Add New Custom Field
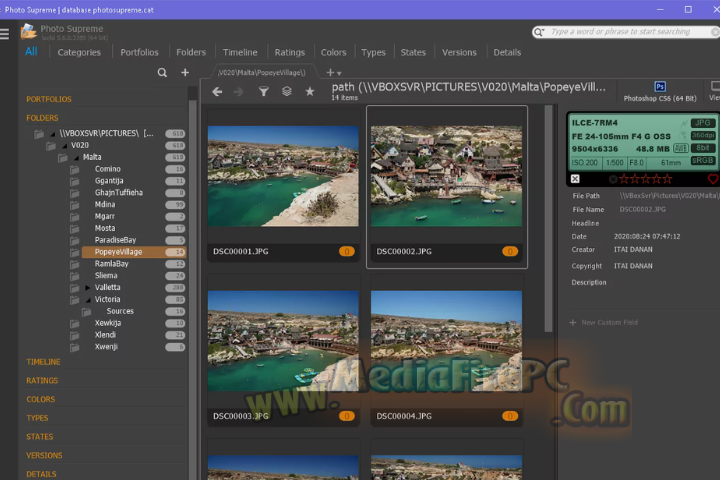This screenshot has width=720, height=480. 604,322
